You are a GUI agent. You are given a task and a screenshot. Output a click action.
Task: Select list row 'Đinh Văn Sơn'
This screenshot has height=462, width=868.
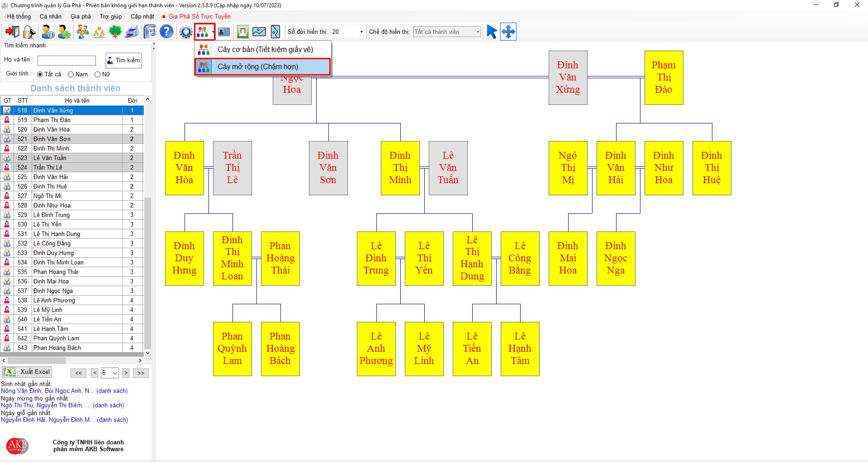point(72,139)
